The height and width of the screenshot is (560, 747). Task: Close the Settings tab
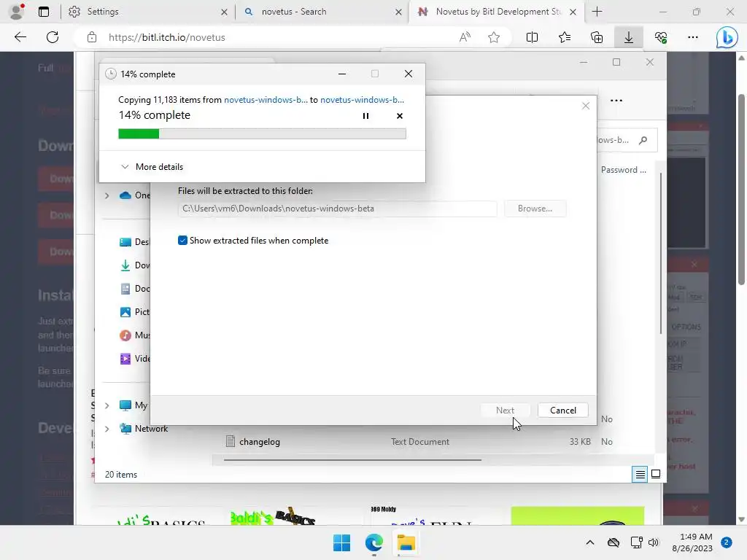pyautogui.click(x=224, y=12)
